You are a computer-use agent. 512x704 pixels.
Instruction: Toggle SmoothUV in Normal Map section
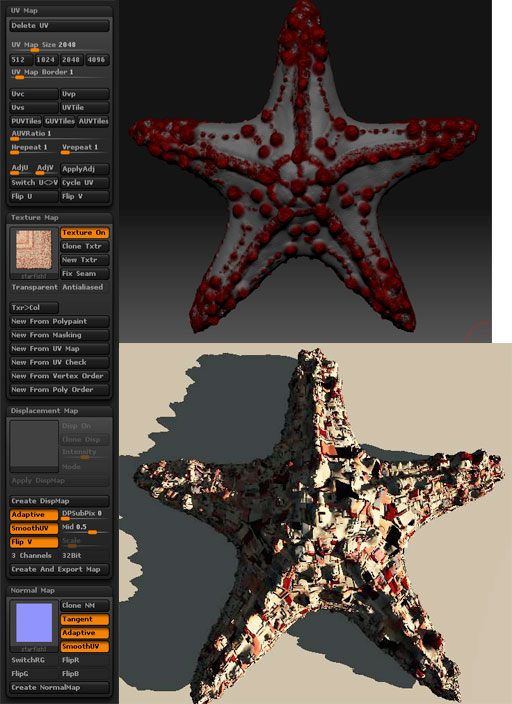click(x=84, y=647)
